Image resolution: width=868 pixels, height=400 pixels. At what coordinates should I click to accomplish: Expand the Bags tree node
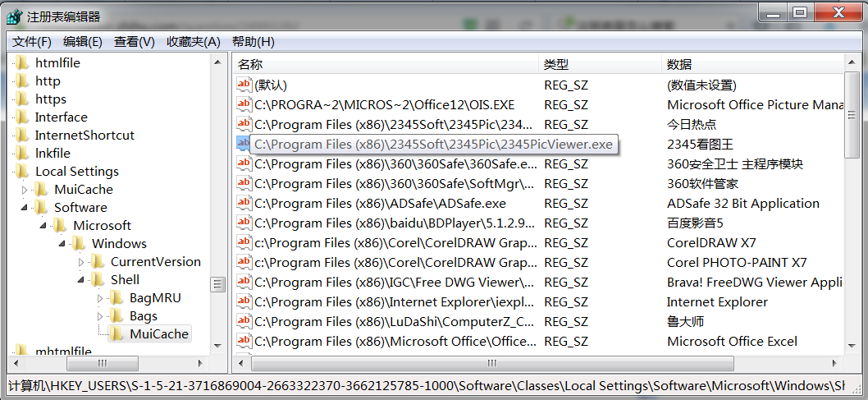coord(99,315)
